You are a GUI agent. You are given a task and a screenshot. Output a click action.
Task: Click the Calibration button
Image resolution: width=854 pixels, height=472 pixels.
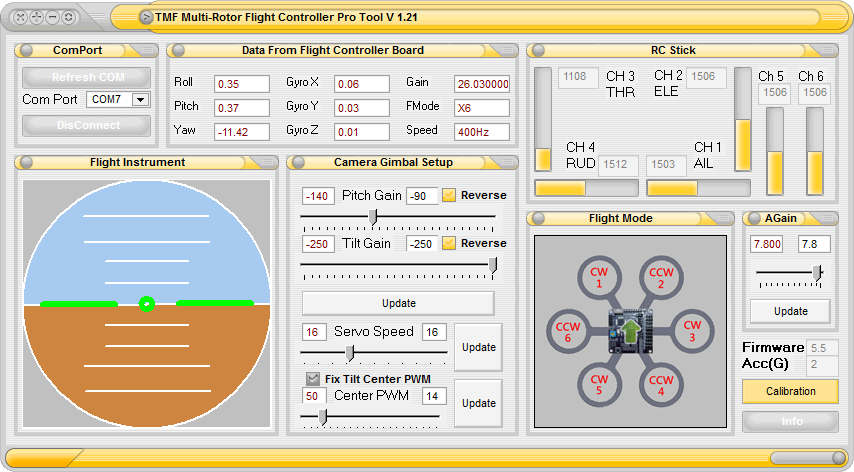[790, 391]
